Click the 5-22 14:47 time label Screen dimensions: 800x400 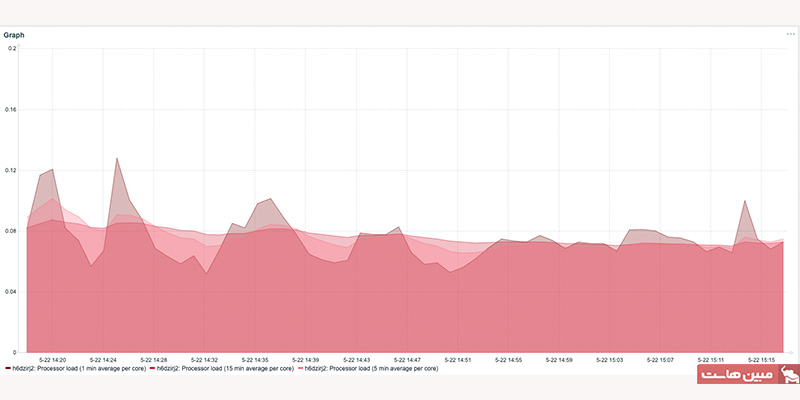click(x=407, y=360)
